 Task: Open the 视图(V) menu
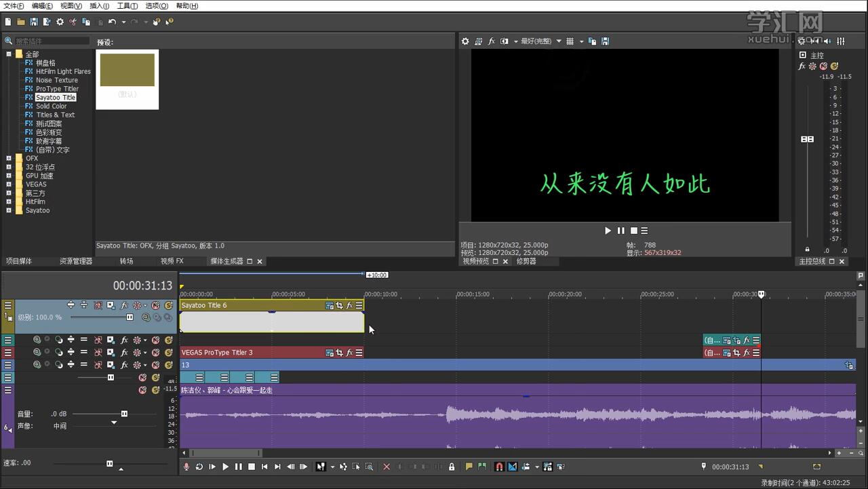(71, 5)
